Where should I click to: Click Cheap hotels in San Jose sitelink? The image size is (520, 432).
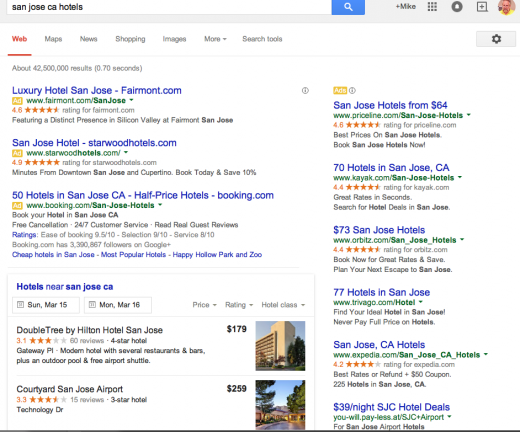point(53,255)
